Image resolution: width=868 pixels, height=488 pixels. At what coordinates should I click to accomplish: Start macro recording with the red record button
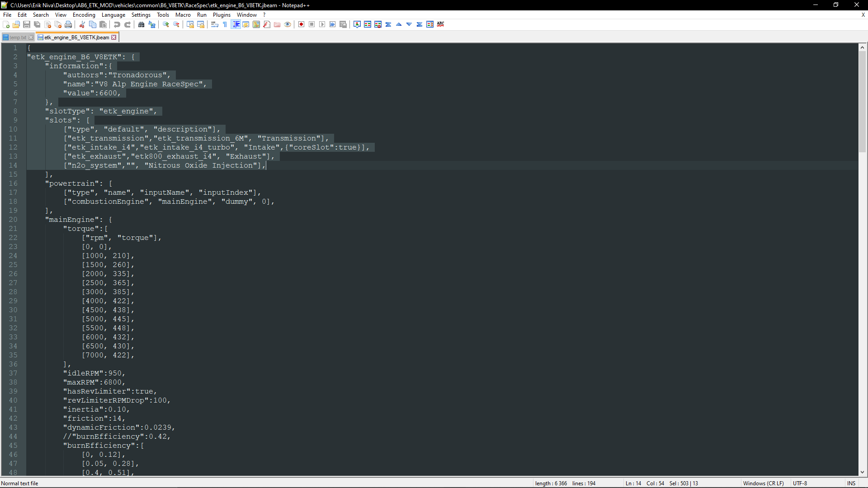(x=302, y=24)
